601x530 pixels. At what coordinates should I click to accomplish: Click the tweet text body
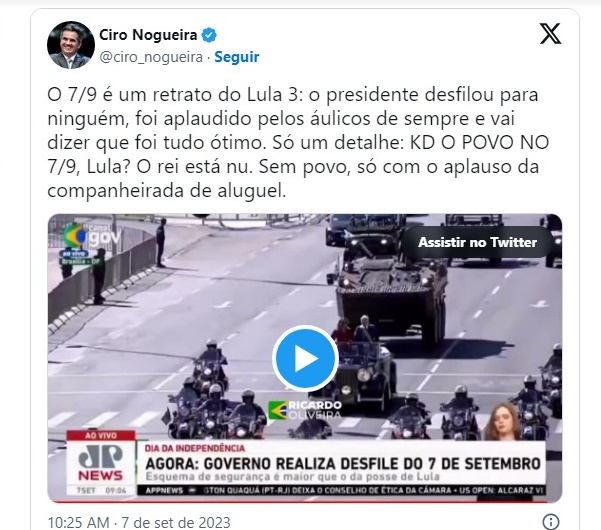click(298, 143)
